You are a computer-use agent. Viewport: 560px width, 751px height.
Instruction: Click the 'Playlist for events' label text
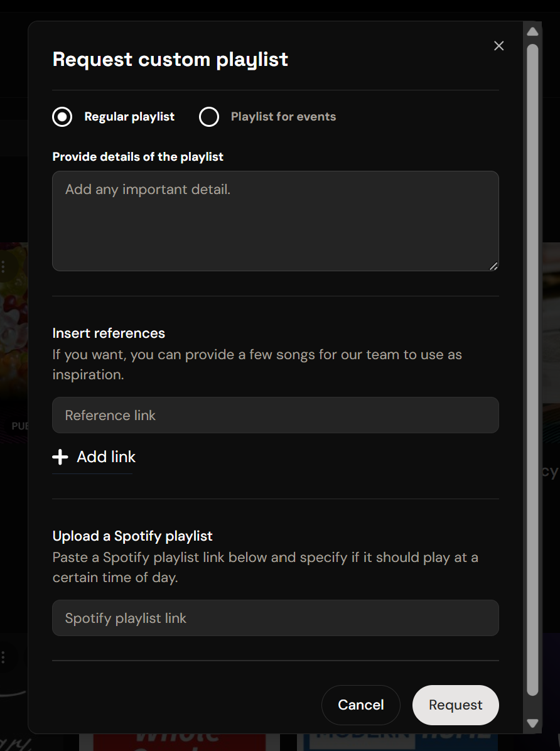[283, 117]
